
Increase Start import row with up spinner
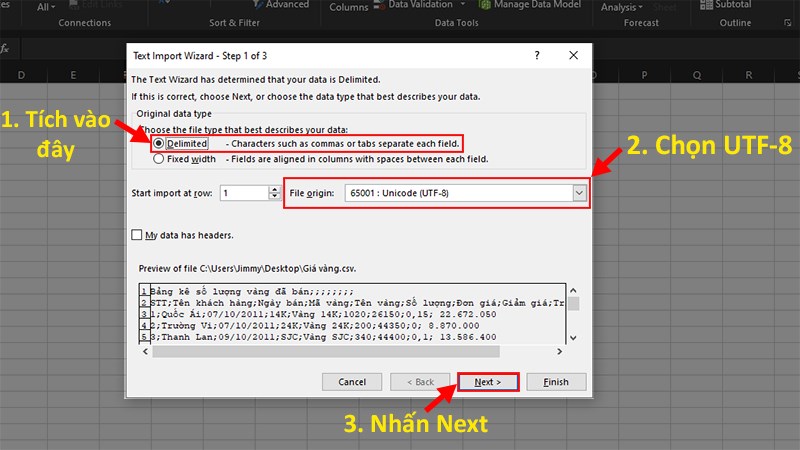[x=274, y=189]
